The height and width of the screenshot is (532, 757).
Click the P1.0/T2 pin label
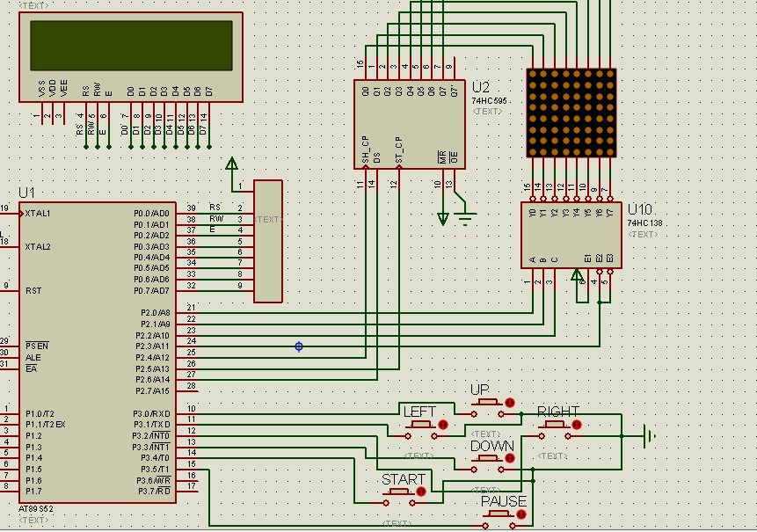(40, 413)
